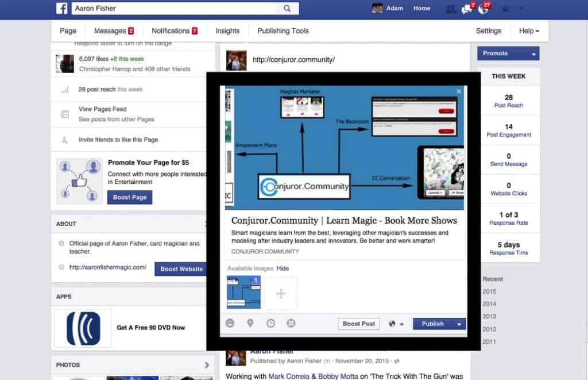The image size is (588, 380).
Task: Open the Publishing Tools tab
Action: 283,31
